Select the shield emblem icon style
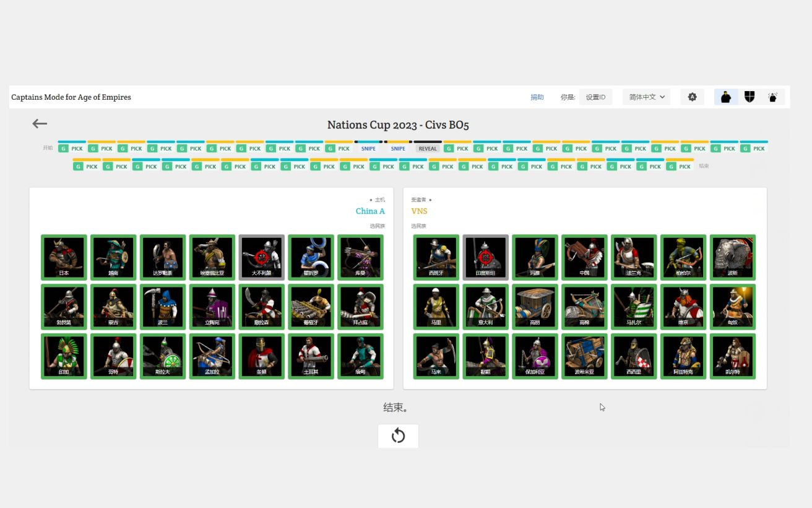The width and height of the screenshot is (812, 508). [749, 97]
